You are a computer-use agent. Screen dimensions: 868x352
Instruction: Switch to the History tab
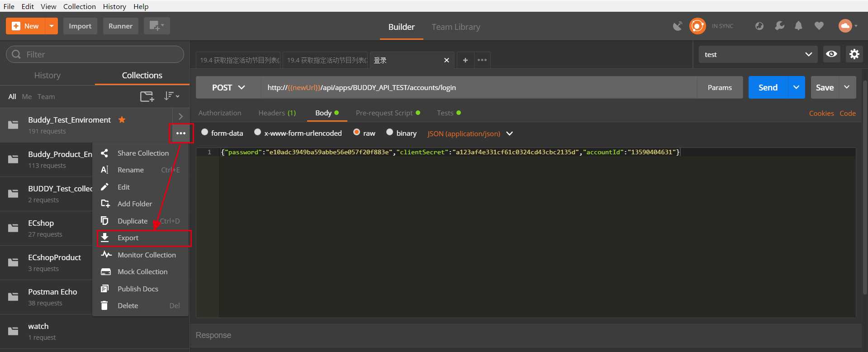47,76
